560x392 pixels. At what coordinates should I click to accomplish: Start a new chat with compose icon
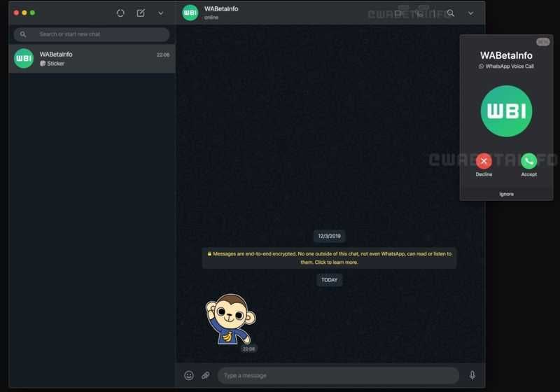pos(141,13)
